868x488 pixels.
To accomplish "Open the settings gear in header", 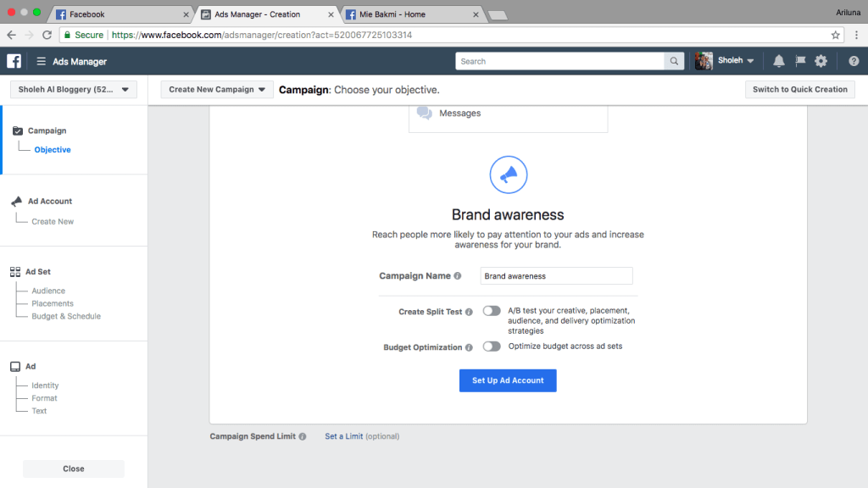I will coord(821,61).
